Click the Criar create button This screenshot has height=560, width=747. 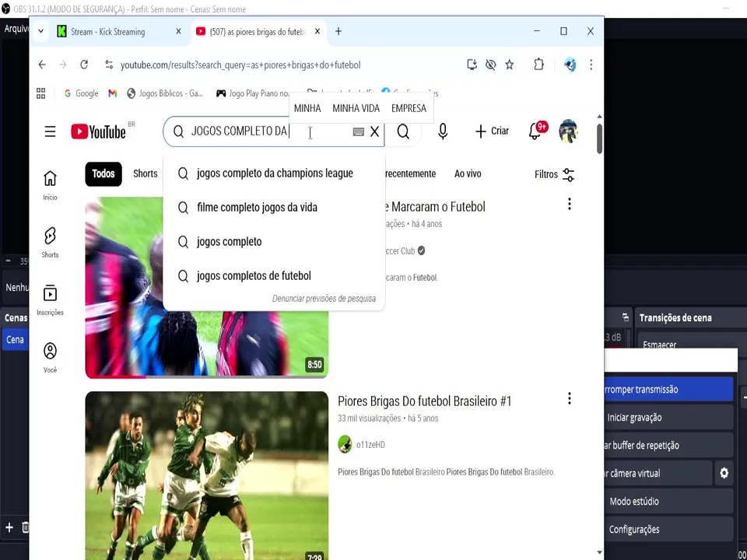(492, 131)
